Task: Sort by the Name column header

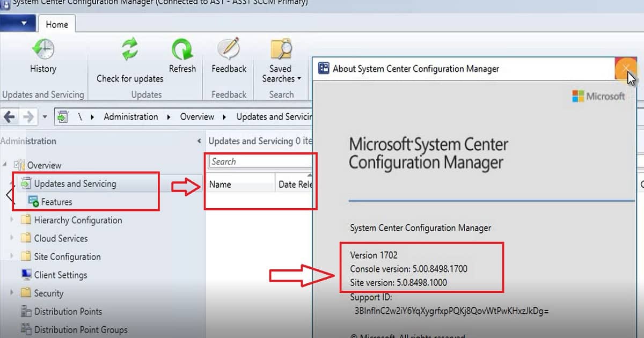Action: coord(241,184)
